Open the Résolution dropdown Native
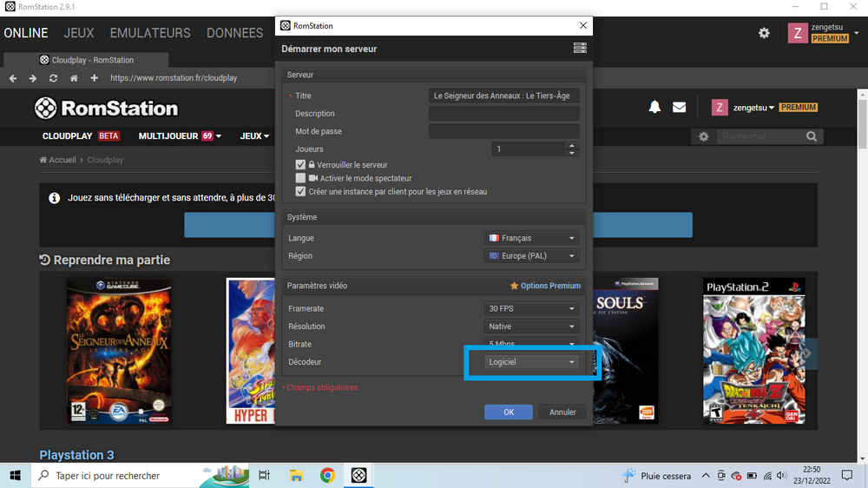Image resolution: width=868 pixels, height=488 pixels. [x=531, y=326]
